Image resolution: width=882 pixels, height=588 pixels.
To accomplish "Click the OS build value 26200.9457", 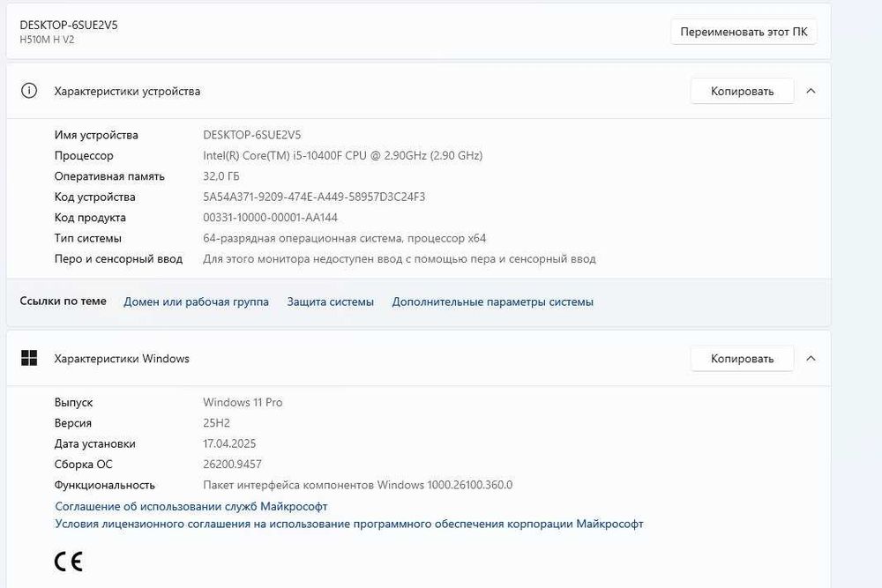I will click(232, 465).
